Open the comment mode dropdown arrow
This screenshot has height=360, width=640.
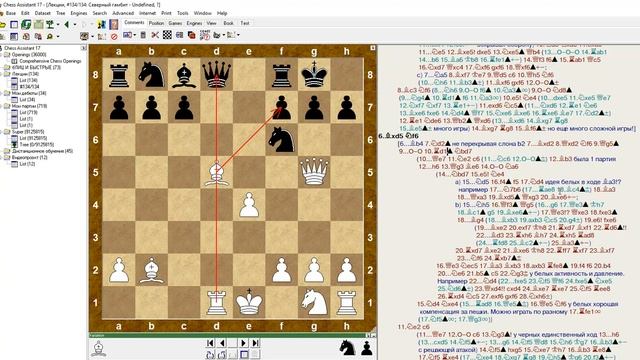click(134, 35)
